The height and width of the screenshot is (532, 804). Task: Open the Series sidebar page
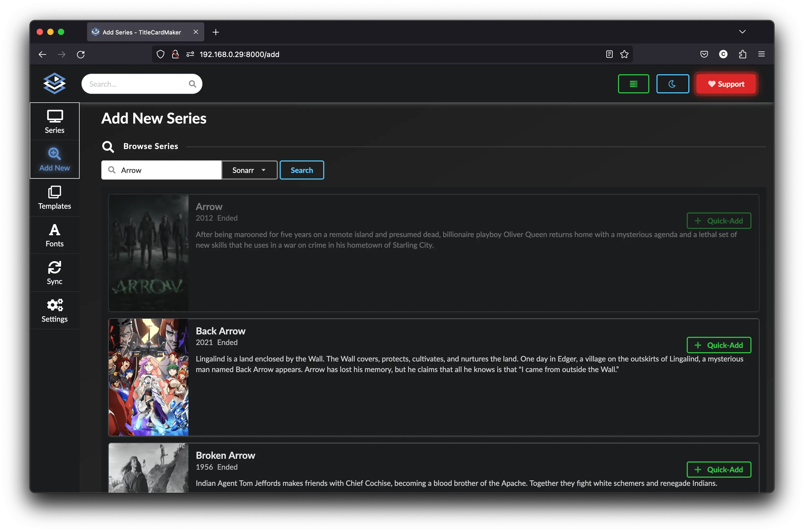pos(55,122)
